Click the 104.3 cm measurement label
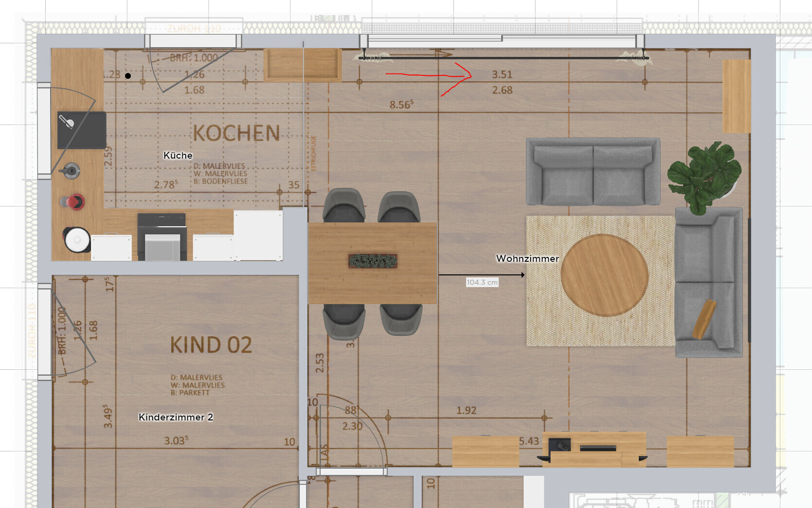The width and height of the screenshot is (812, 508). (x=482, y=282)
